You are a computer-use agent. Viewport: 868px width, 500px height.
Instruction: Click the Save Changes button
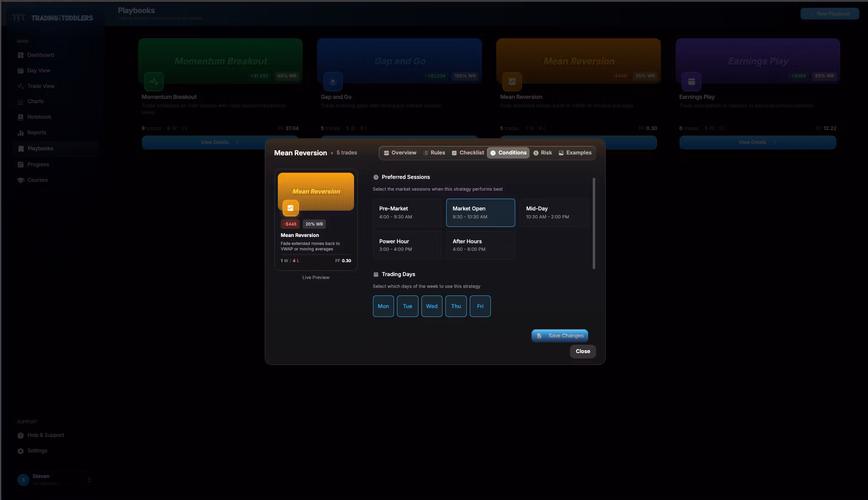click(559, 335)
